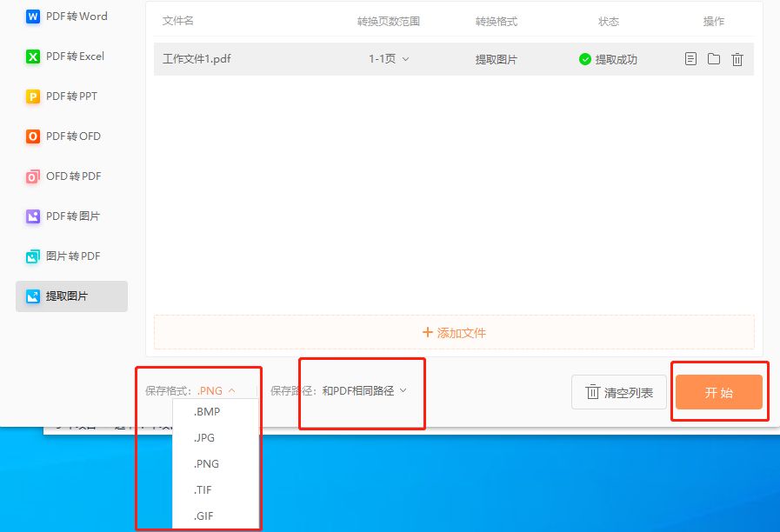Clear the list with 清空列表

click(x=618, y=392)
